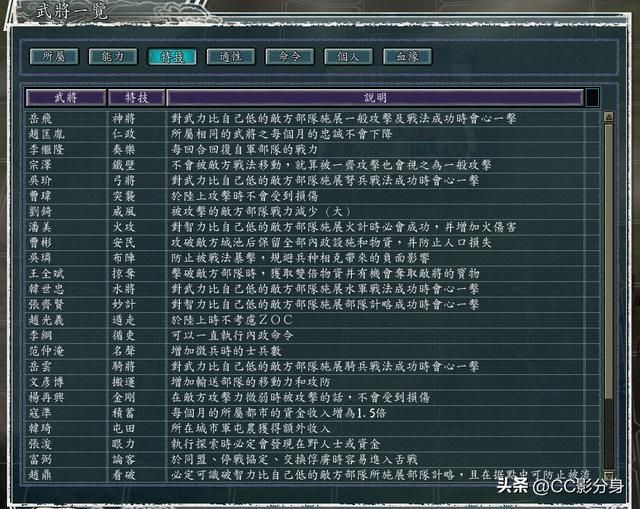This screenshot has height=509, width=640.
Task: Select general 劉錡 row
Action: click(312, 212)
